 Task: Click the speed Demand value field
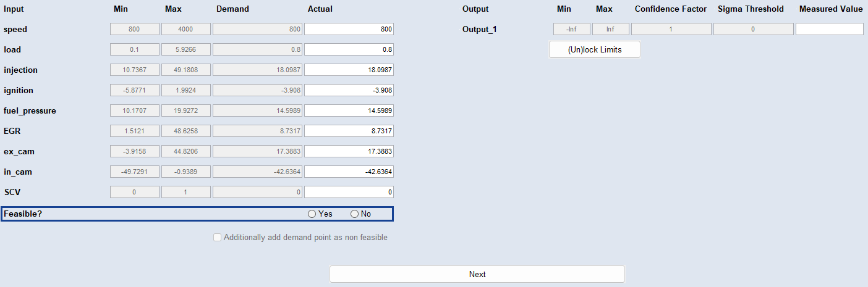(258, 29)
